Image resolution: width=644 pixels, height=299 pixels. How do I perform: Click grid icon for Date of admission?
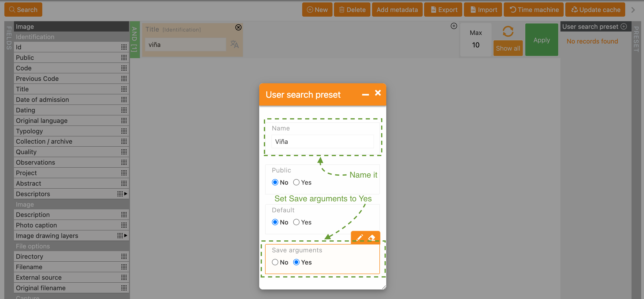pyautogui.click(x=124, y=99)
